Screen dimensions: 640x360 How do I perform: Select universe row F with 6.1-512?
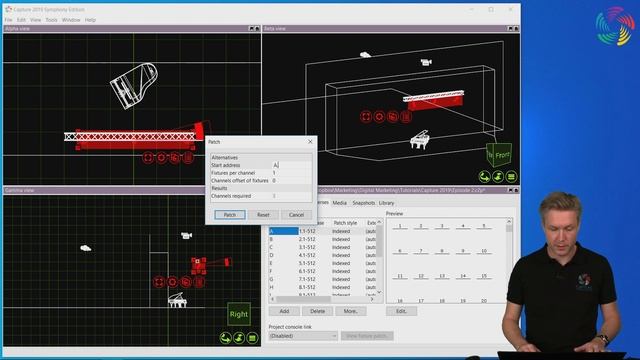[x=322, y=271]
